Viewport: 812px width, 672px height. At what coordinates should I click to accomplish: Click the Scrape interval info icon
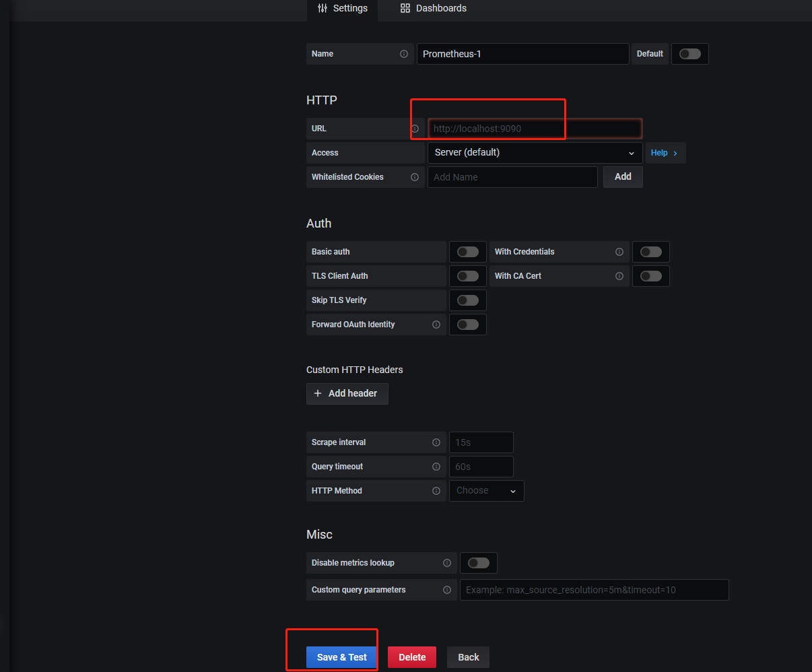[436, 442]
